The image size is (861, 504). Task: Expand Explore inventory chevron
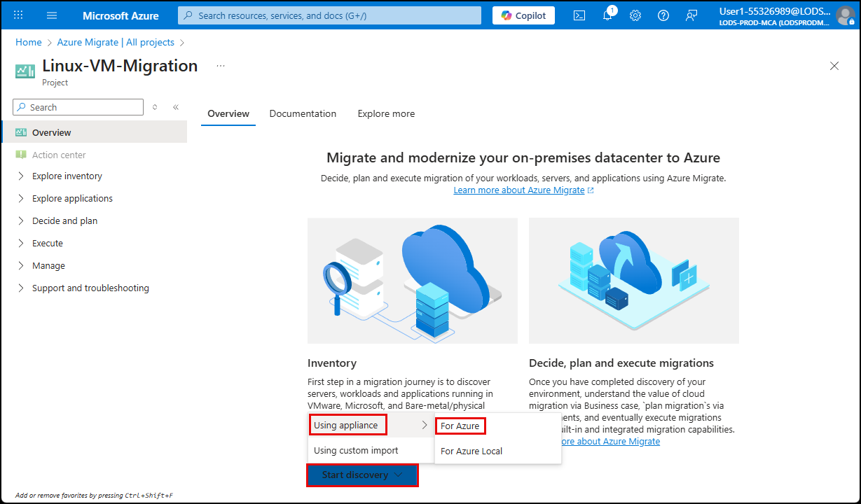coord(20,176)
